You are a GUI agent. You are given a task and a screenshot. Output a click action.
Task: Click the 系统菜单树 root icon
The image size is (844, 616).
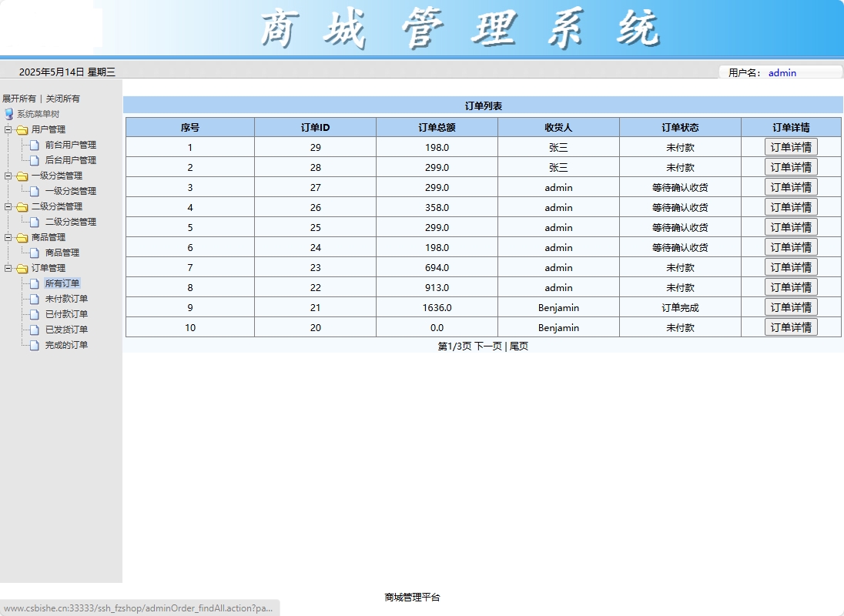pos(8,113)
